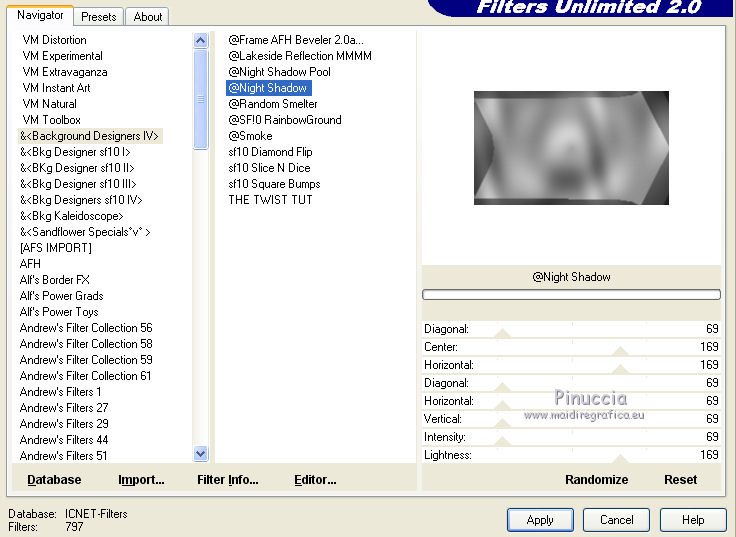This screenshot has height=537, width=736.
Task: Click the Apply button
Action: pos(540,520)
